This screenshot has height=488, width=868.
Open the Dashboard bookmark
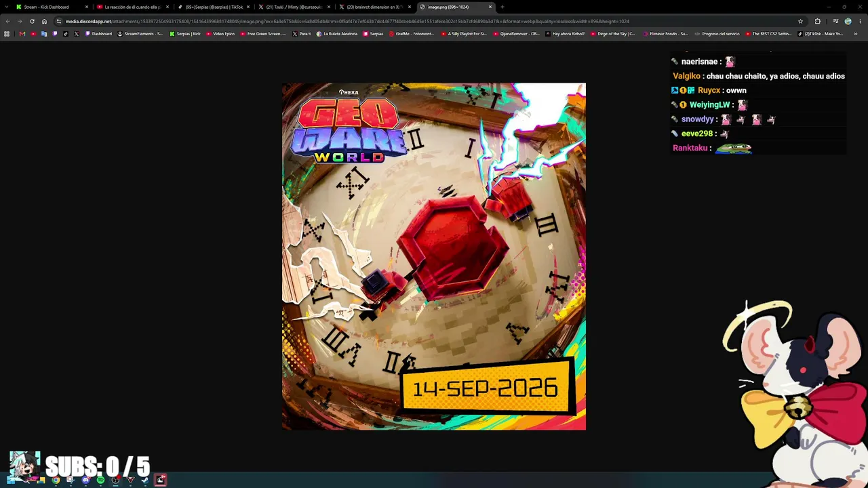98,34
